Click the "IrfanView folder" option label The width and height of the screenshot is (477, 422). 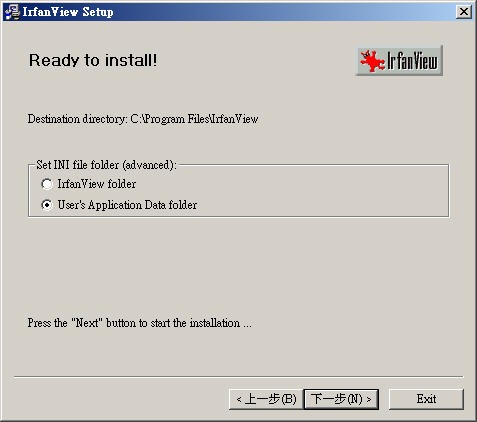tap(97, 184)
